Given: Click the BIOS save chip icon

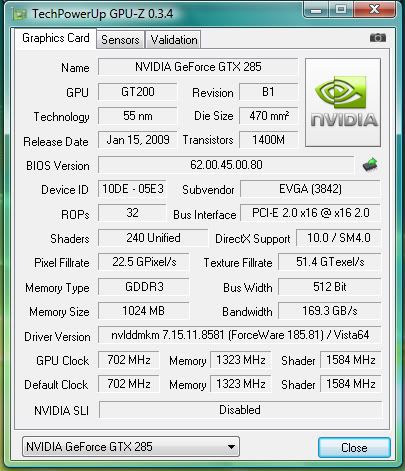Looking at the screenshot, I should point(370,165).
